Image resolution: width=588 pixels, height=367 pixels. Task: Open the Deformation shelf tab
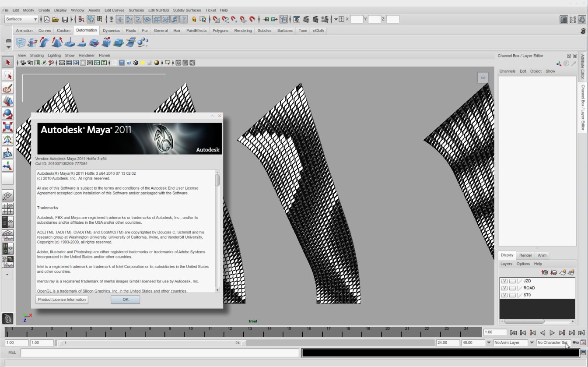coord(86,31)
